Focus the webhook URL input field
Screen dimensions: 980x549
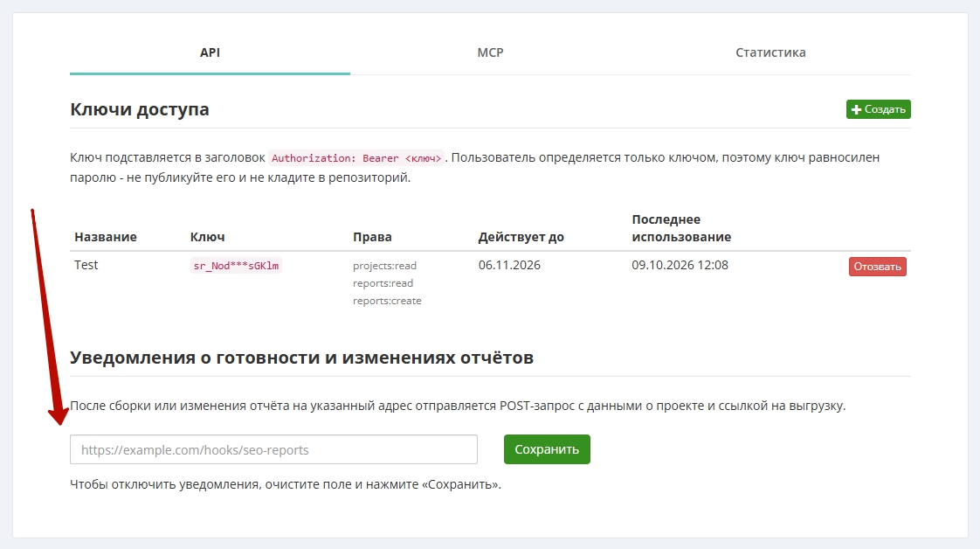click(273, 449)
